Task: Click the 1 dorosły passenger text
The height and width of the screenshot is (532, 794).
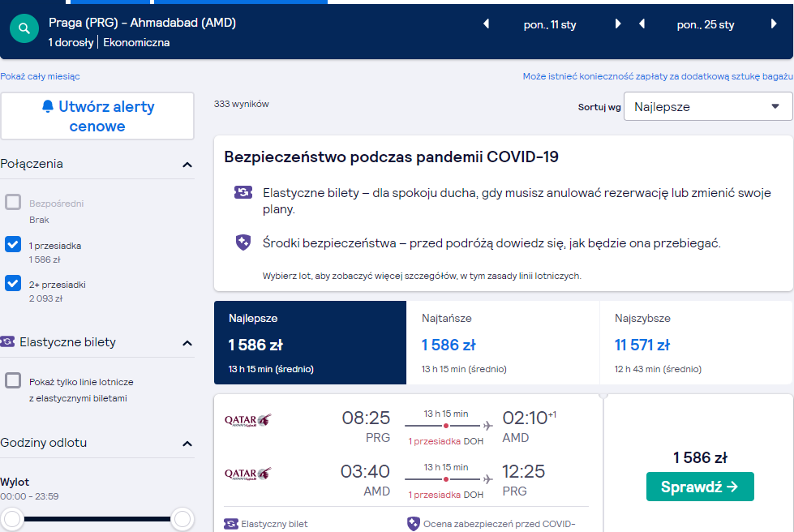Action: [x=71, y=42]
